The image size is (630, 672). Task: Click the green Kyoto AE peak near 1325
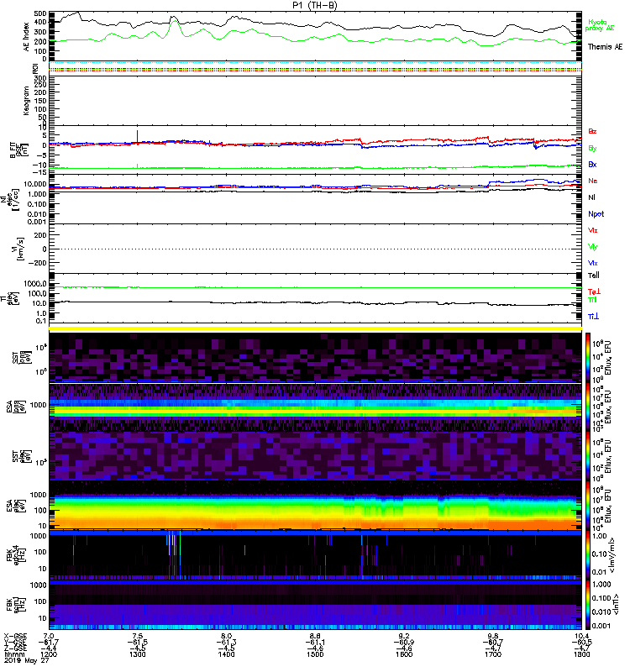174,22
